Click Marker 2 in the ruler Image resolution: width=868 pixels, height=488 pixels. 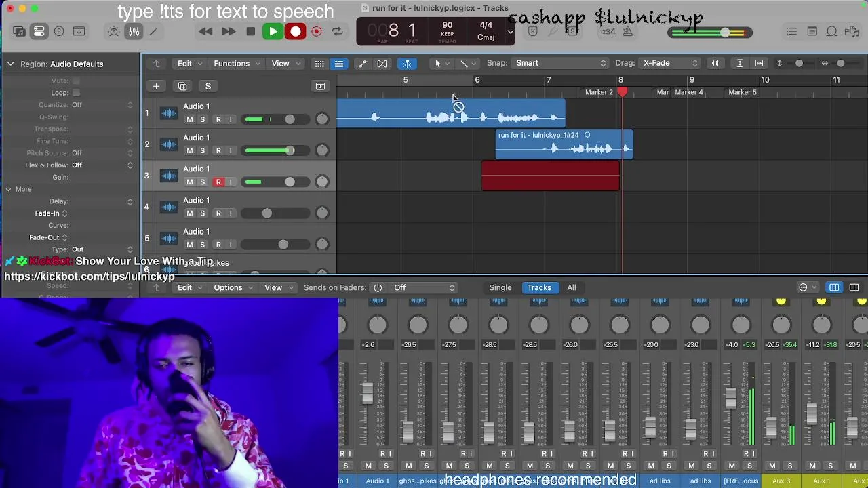(x=599, y=92)
